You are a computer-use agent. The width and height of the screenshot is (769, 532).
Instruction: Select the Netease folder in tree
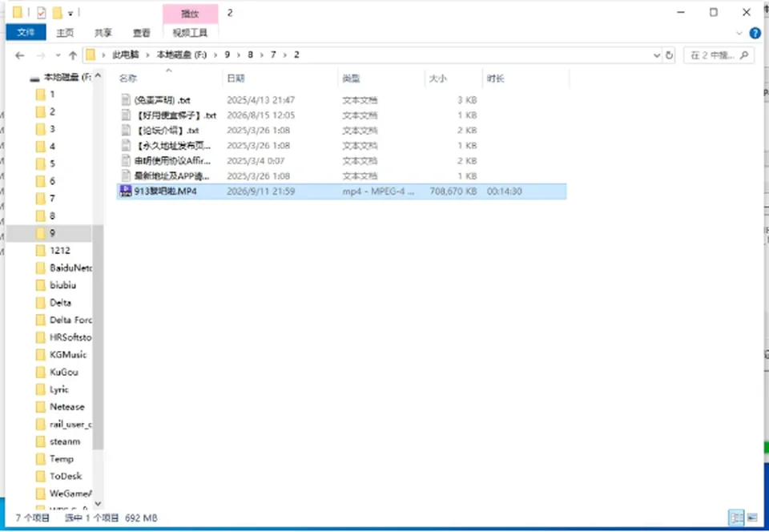[66, 407]
